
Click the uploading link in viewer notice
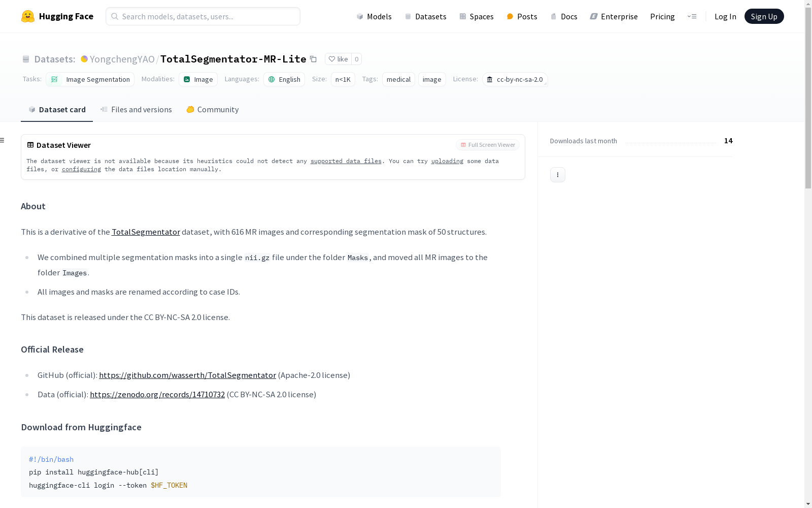(447, 161)
